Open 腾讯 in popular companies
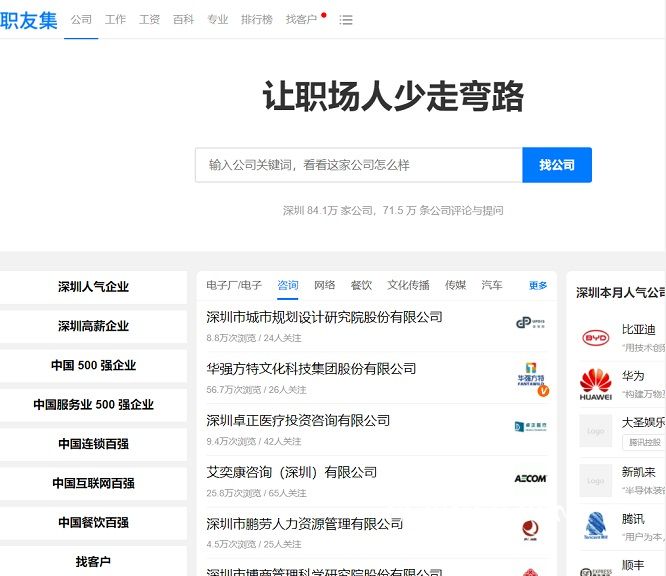Viewport: 666px width, 576px height. click(633, 519)
